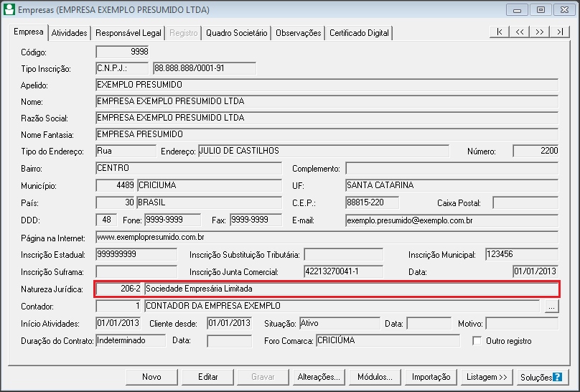Screen dimensions: 580x392
Task: Click the Situação field Ativo
Action: (340, 323)
